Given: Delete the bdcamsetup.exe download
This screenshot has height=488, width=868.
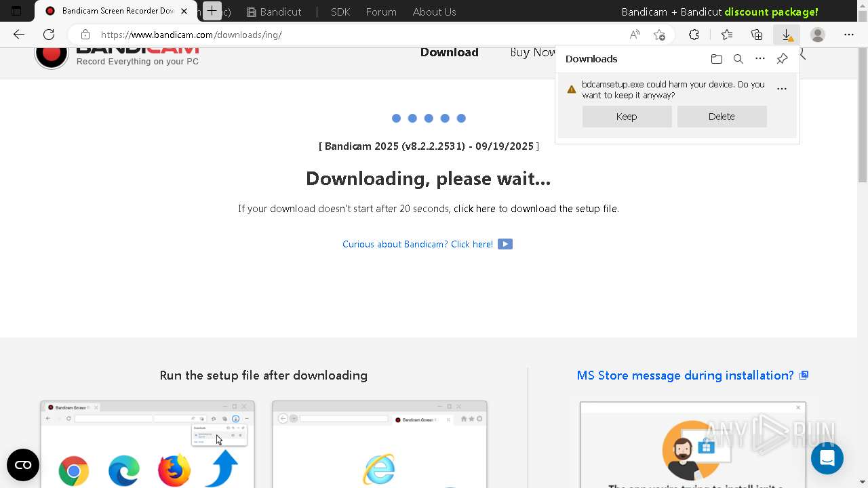Looking at the screenshot, I should tap(722, 117).
